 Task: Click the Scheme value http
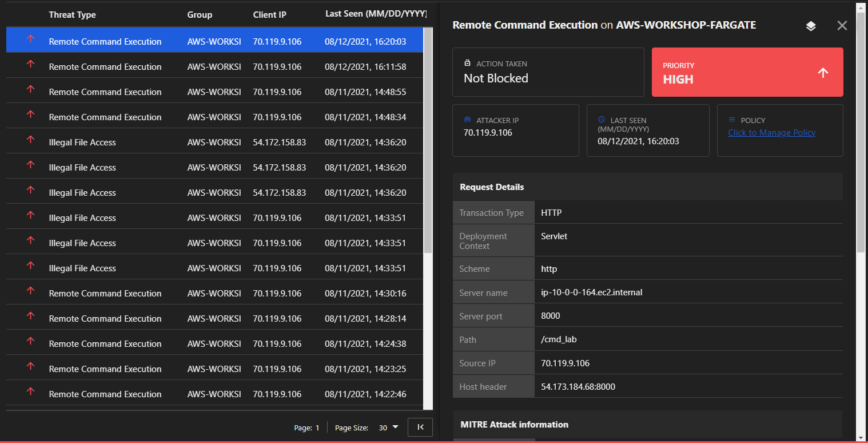549,268
